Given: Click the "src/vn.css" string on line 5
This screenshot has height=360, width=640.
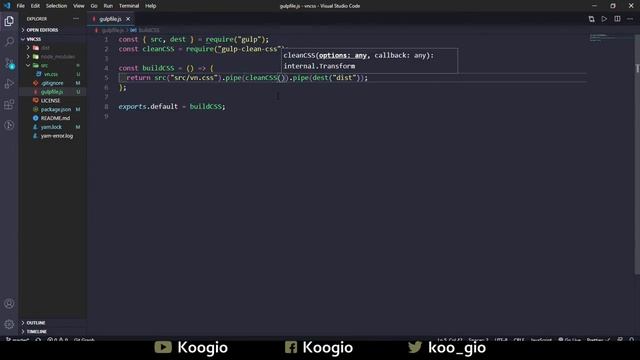Looking at the screenshot, I should 194,78.
